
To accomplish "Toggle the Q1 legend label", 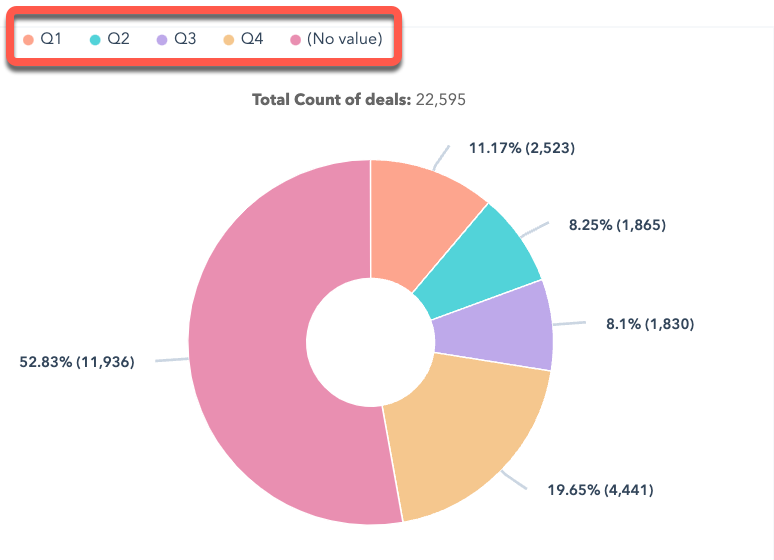I will click(x=51, y=39).
